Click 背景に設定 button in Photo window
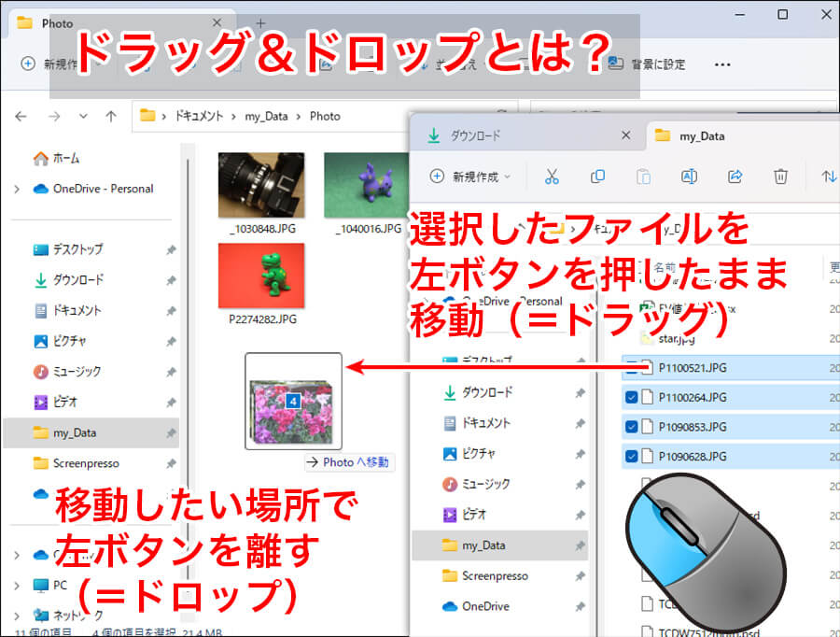840x637 pixels. tap(647, 64)
